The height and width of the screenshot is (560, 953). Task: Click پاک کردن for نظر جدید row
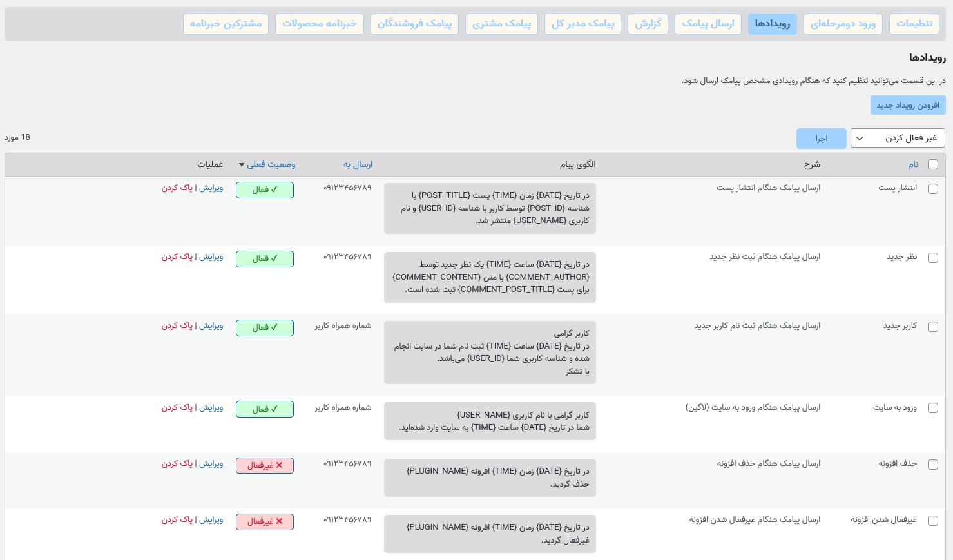tap(177, 256)
